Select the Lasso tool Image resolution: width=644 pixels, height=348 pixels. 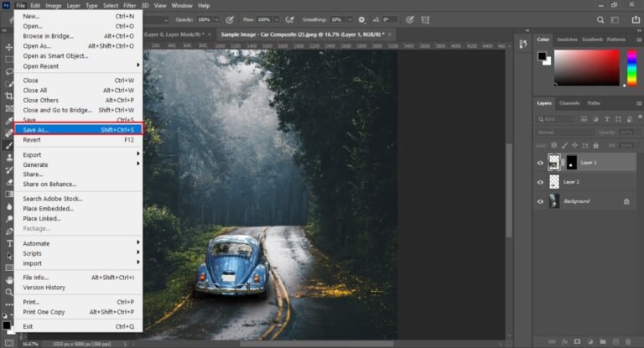coord(9,71)
